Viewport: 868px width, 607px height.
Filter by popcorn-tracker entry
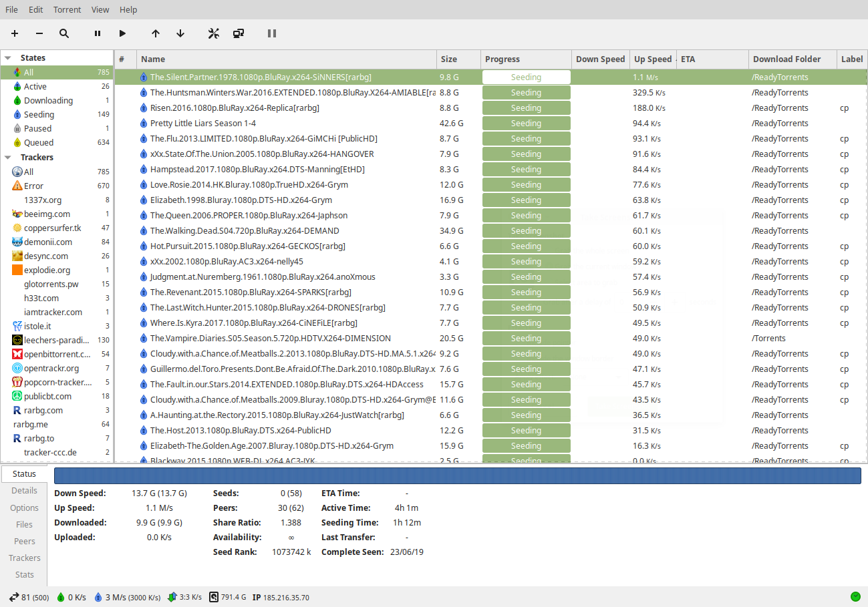point(57,382)
